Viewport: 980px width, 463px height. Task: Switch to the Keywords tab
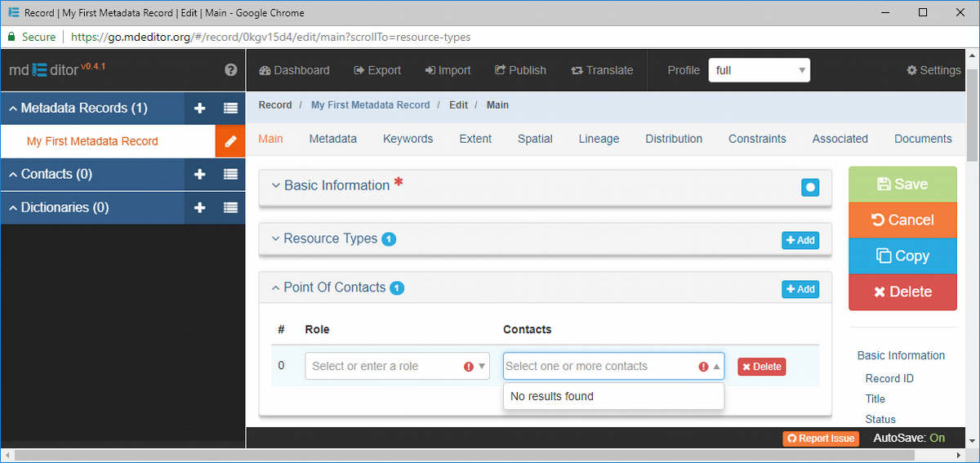point(408,139)
